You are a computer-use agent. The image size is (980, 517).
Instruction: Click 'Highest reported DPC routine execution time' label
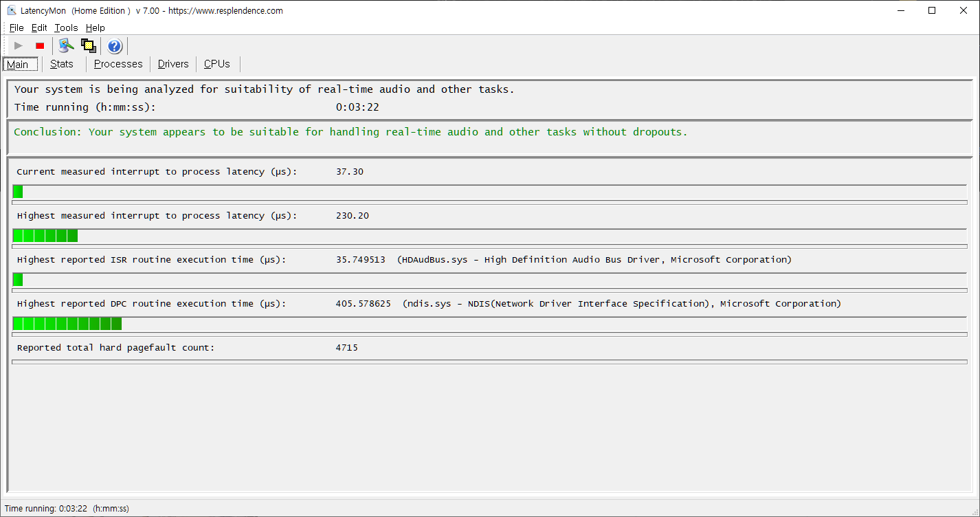pyautogui.click(x=151, y=304)
